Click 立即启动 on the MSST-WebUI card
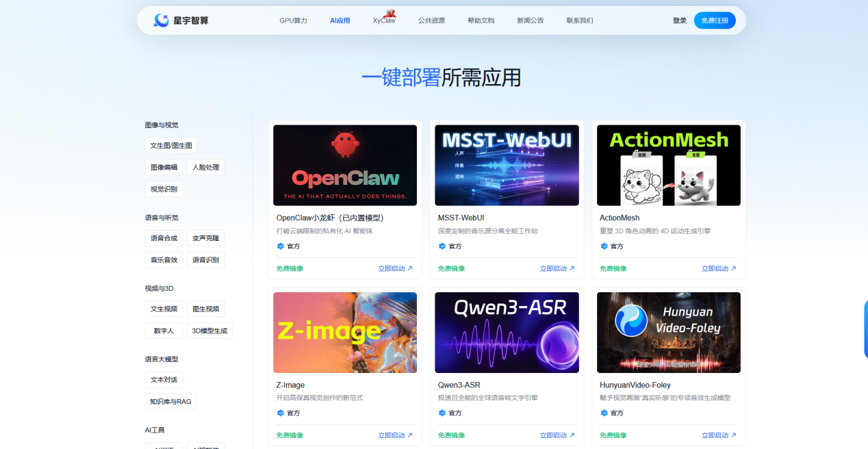Image resolution: width=868 pixels, height=449 pixels. 557,269
